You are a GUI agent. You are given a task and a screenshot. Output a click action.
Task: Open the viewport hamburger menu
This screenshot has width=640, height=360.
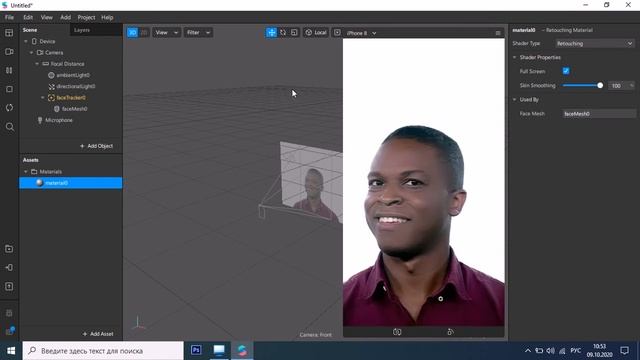[498, 33]
